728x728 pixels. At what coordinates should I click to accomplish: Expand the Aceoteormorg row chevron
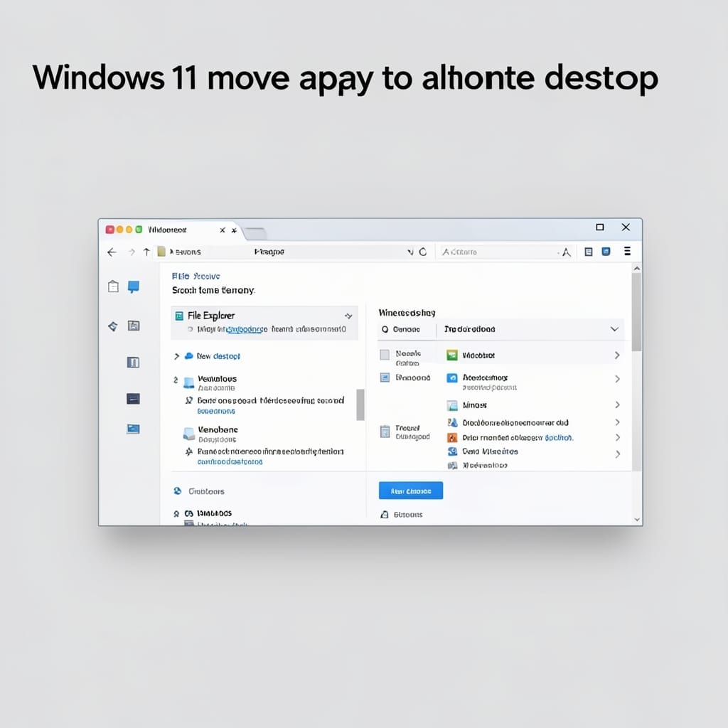tap(617, 379)
